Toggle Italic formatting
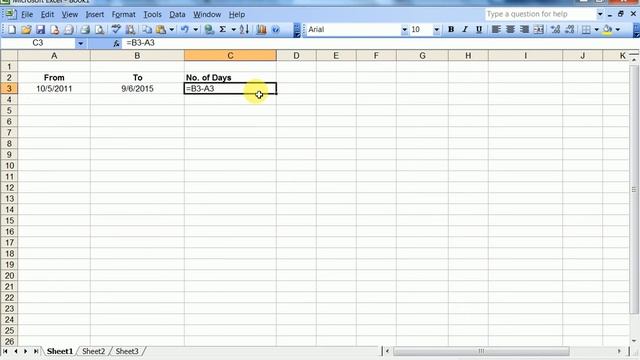This screenshot has height=360, width=640. click(465, 29)
